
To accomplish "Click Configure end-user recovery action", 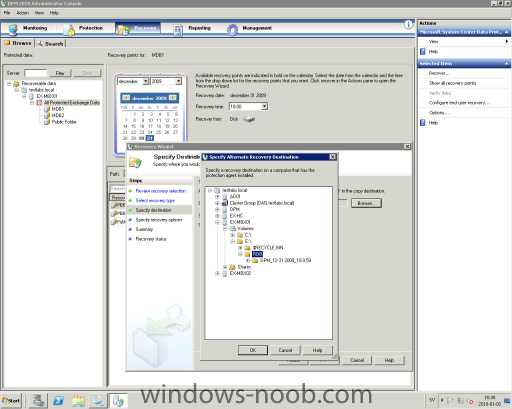I will click(459, 103).
